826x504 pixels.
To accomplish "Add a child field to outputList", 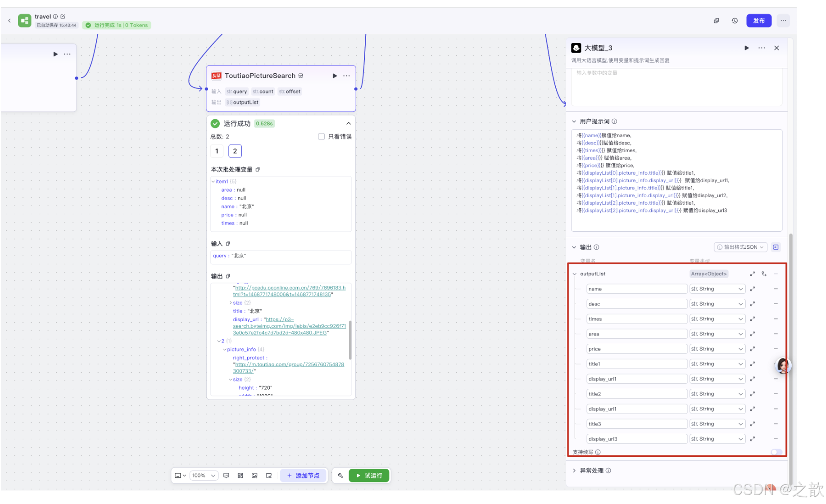I will pos(764,274).
